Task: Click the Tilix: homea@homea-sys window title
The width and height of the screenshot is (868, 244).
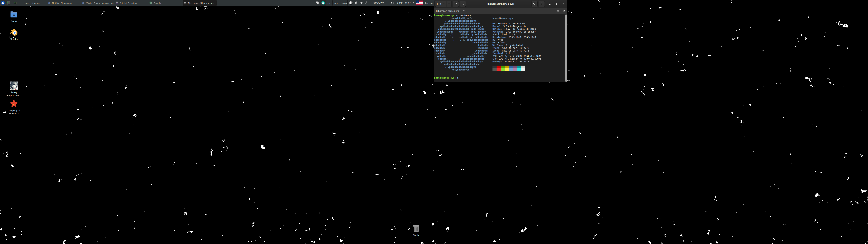Action: pos(500,4)
